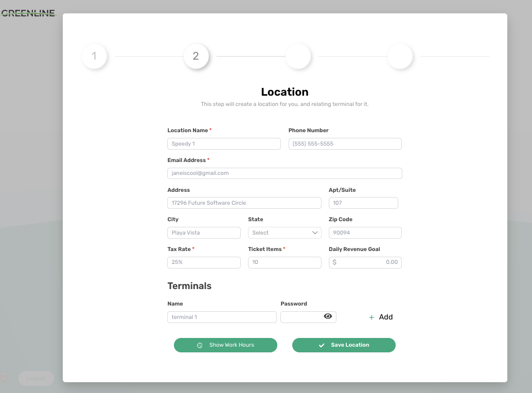Click the checkmark icon inside Save Location
The image size is (532, 393).
(322, 345)
